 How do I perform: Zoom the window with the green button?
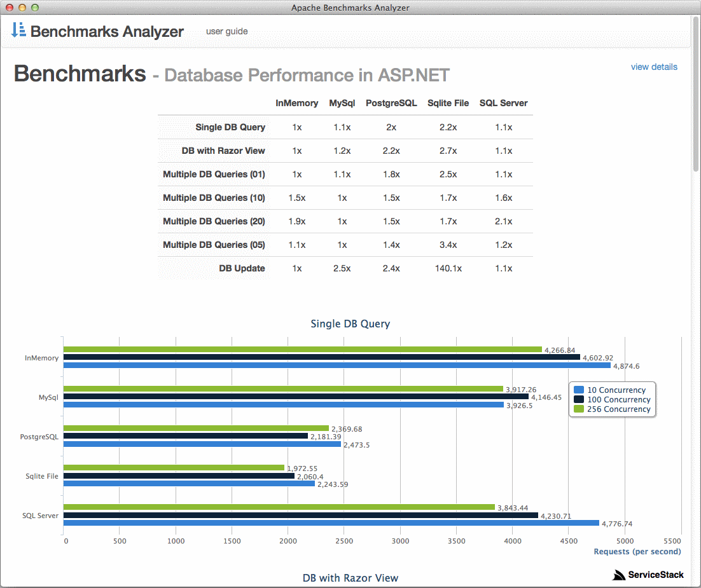35,8
